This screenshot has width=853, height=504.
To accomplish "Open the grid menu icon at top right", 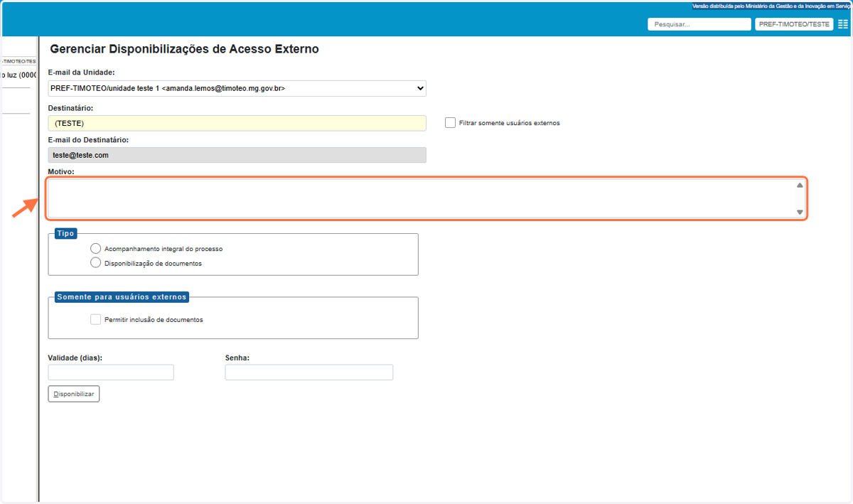I will [843, 24].
